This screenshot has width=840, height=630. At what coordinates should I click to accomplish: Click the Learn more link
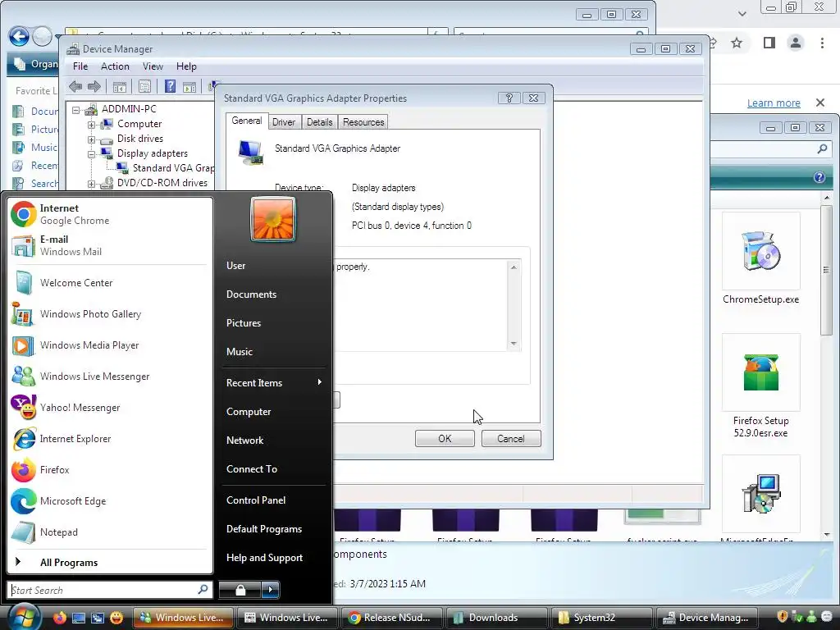pyautogui.click(x=774, y=103)
